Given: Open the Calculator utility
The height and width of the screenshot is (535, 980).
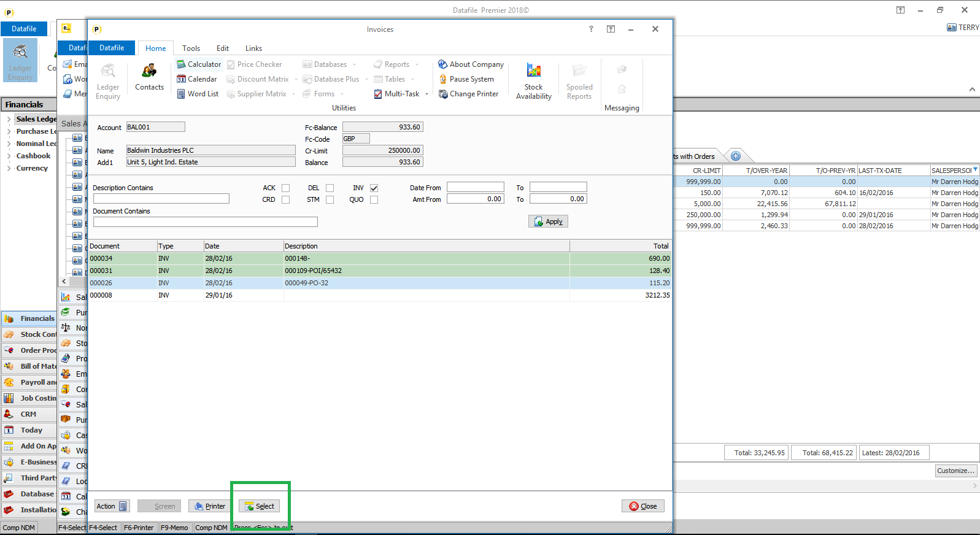Looking at the screenshot, I should [198, 64].
